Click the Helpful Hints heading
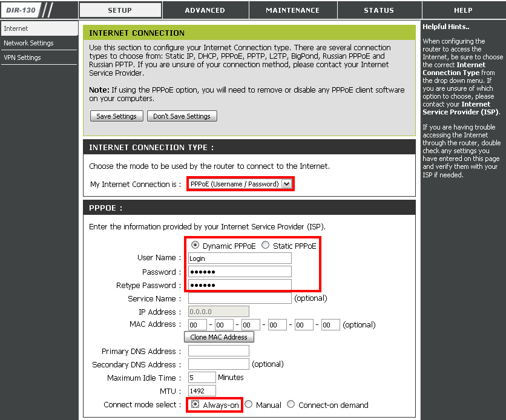 [446, 27]
